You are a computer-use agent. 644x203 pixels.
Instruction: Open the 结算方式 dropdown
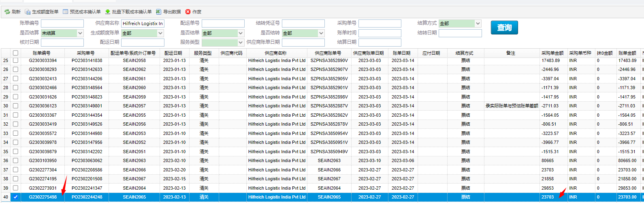[478, 24]
